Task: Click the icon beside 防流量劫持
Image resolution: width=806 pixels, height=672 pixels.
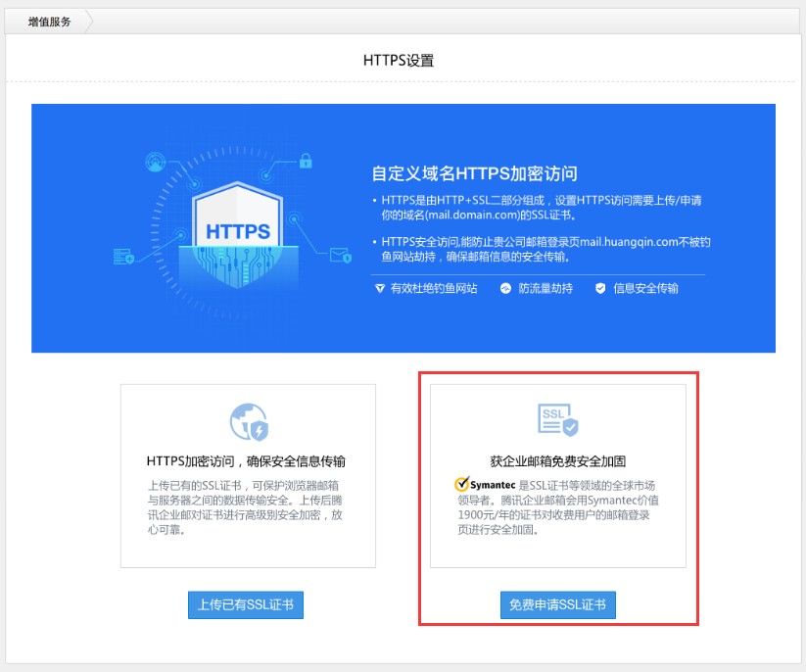Action: click(x=506, y=289)
